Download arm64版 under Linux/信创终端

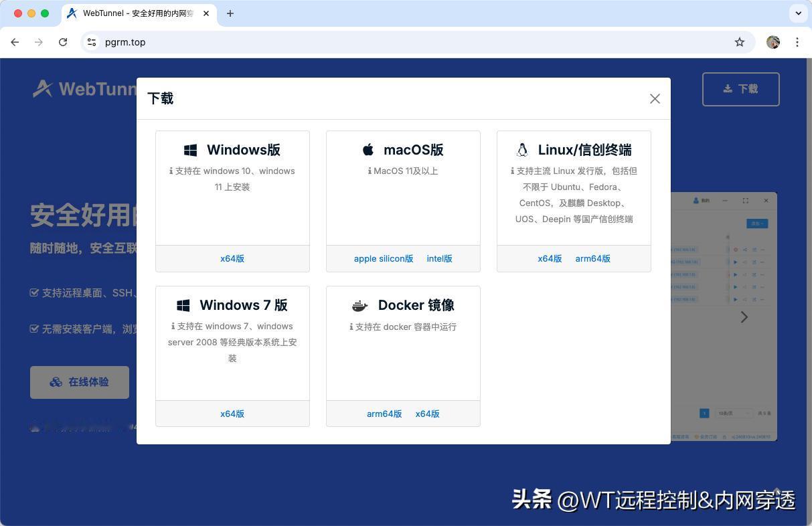[592, 258]
